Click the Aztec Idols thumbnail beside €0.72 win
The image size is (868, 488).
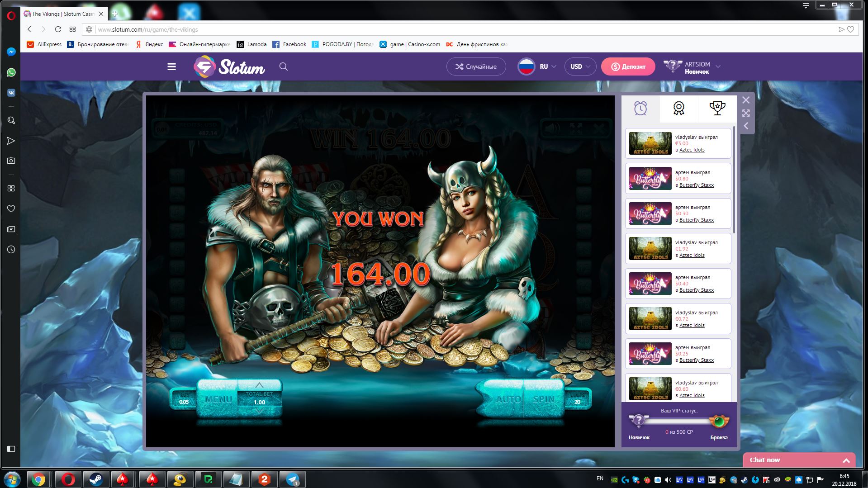coord(650,318)
